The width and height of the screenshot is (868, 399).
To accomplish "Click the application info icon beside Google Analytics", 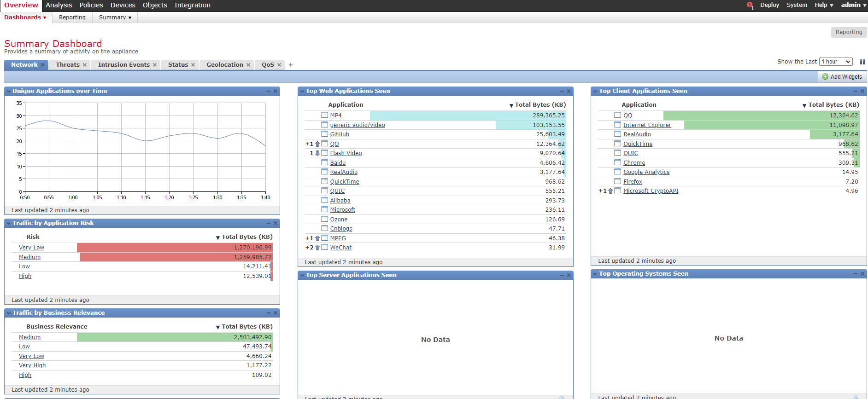I will (x=618, y=172).
